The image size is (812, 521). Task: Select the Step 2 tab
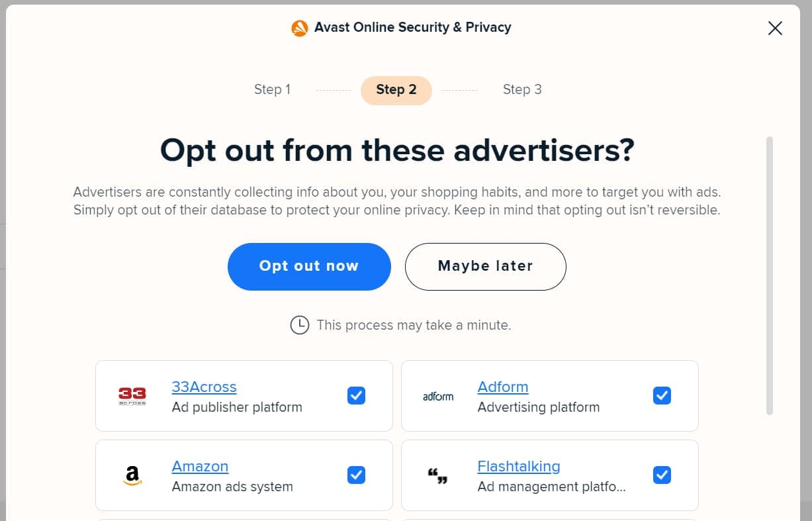(396, 90)
